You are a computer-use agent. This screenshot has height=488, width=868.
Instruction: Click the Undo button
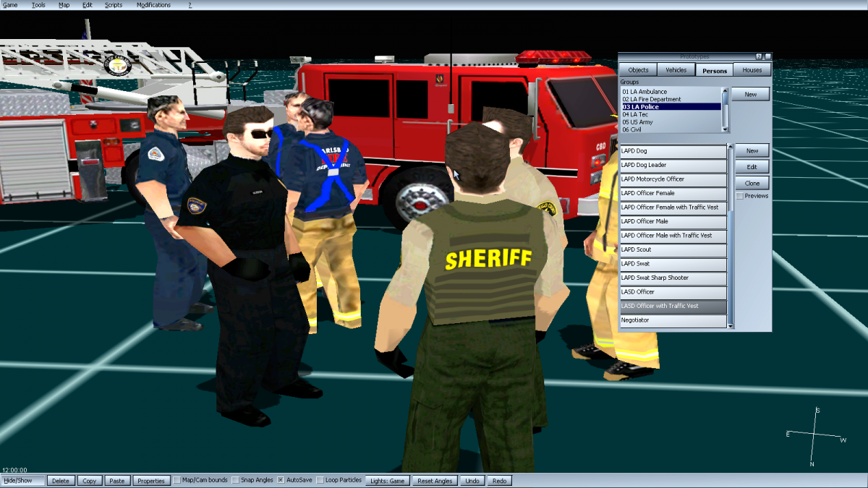[472, 481]
